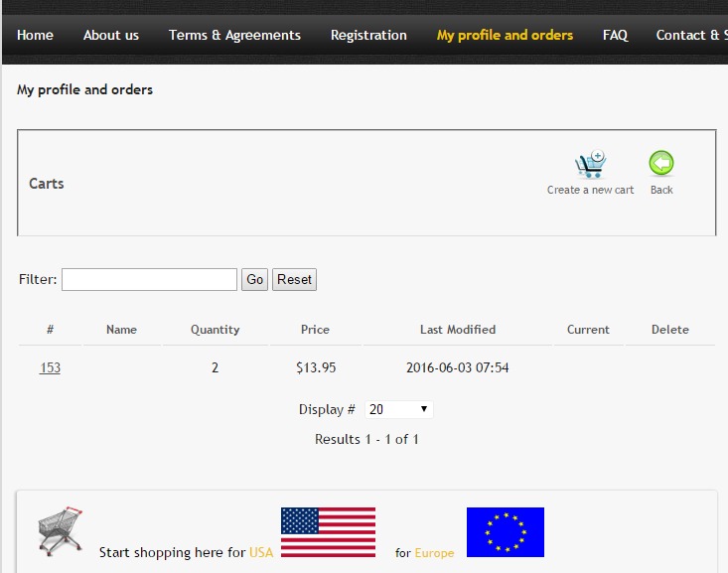Image resolution: width=728 pixels, height=573 pixels.
Task: Sort carts by Last Modified column
Action: coord(458,330)
